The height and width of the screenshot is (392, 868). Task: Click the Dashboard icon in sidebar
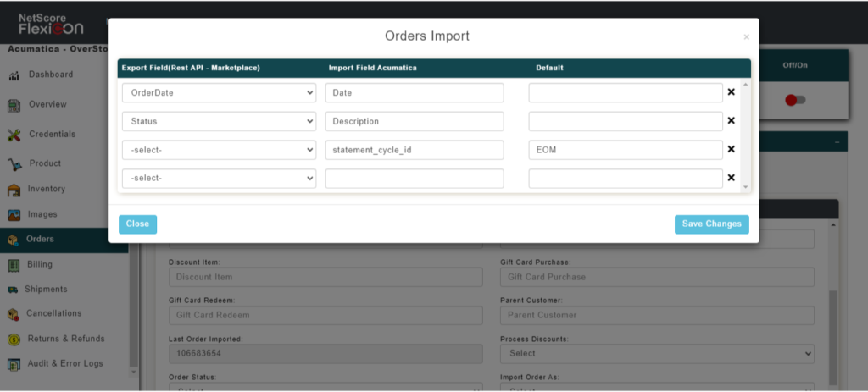[14, 76]
